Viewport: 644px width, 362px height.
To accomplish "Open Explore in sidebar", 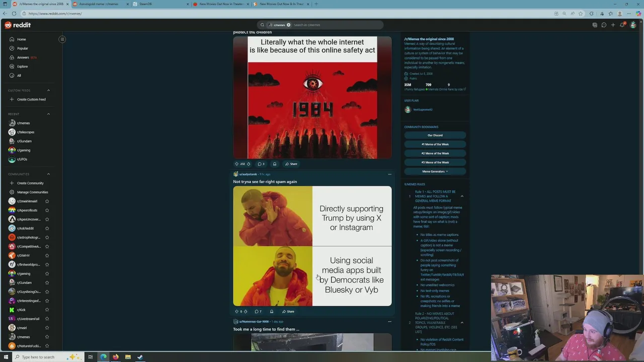I will (22, 66).
